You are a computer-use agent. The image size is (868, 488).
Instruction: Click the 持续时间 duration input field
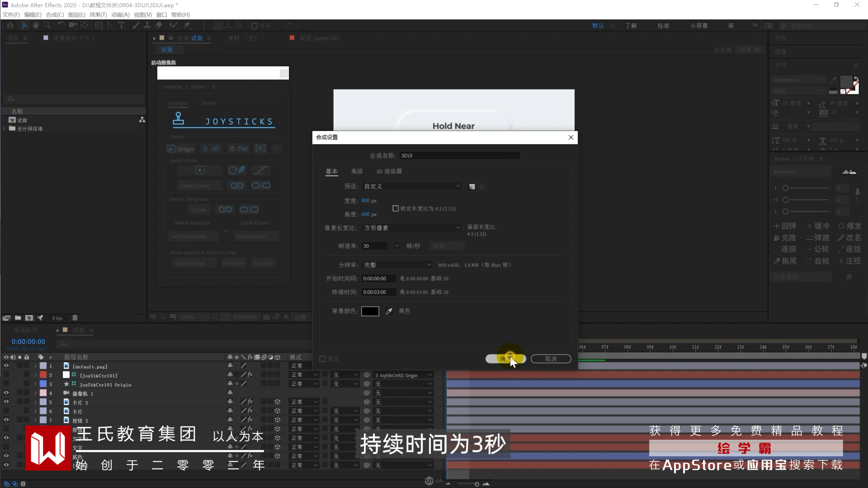(x=378, y=292)
